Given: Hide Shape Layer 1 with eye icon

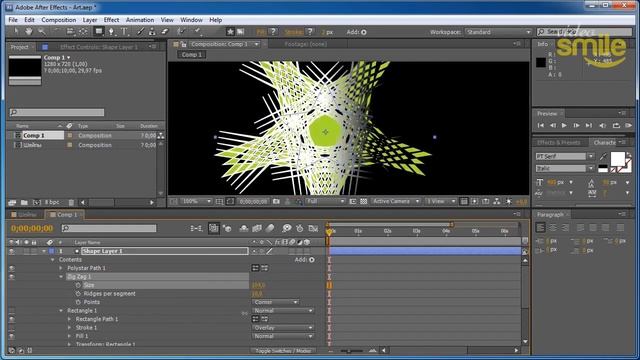Looking at the screenshot, I should 11,251.
